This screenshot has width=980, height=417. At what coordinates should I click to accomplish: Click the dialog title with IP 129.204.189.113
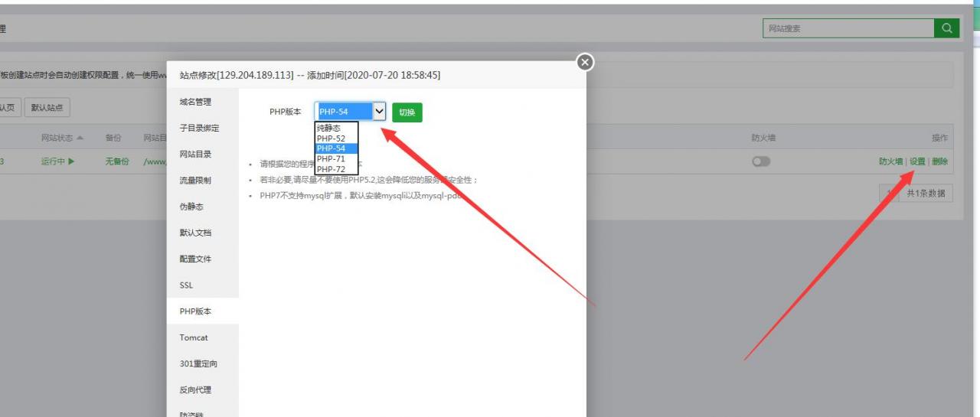point(310,75)
